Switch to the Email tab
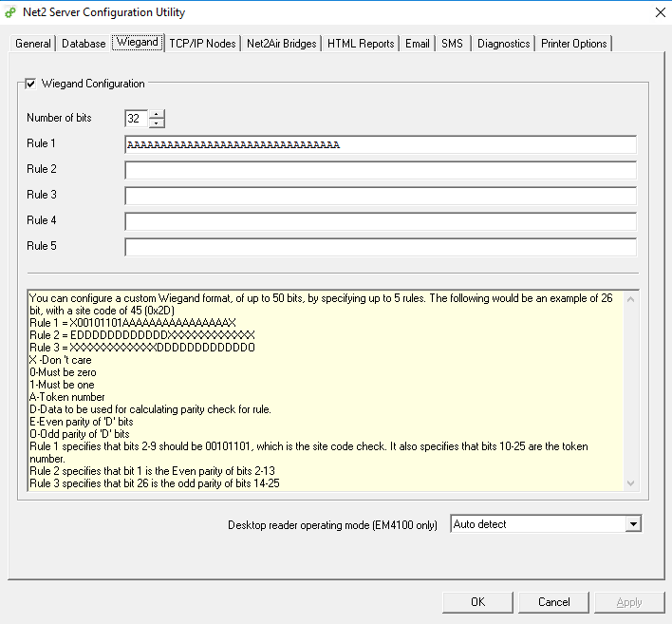672x624 pixels. 418,44
